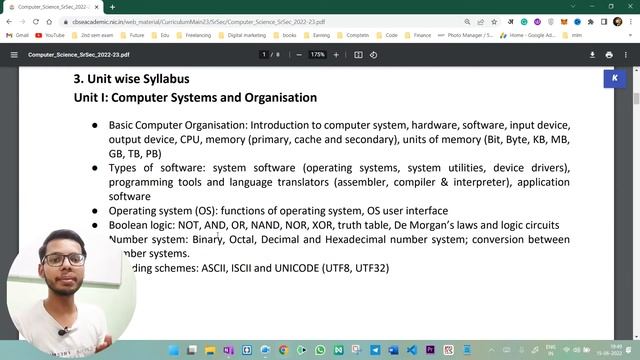The width and height of the screenshot is (640, 360).
Task: Open the Grammarly extension icon
Action: tap(524, 22)
